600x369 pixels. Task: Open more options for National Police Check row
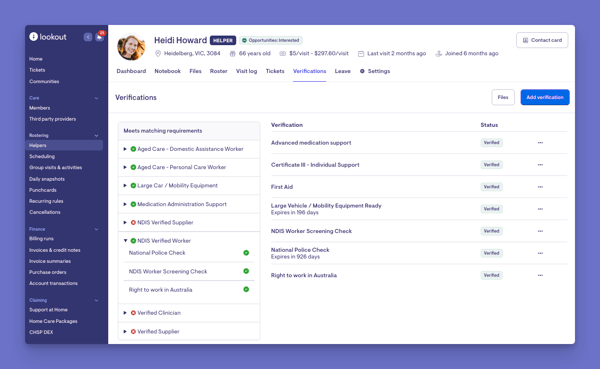point(540,253)
